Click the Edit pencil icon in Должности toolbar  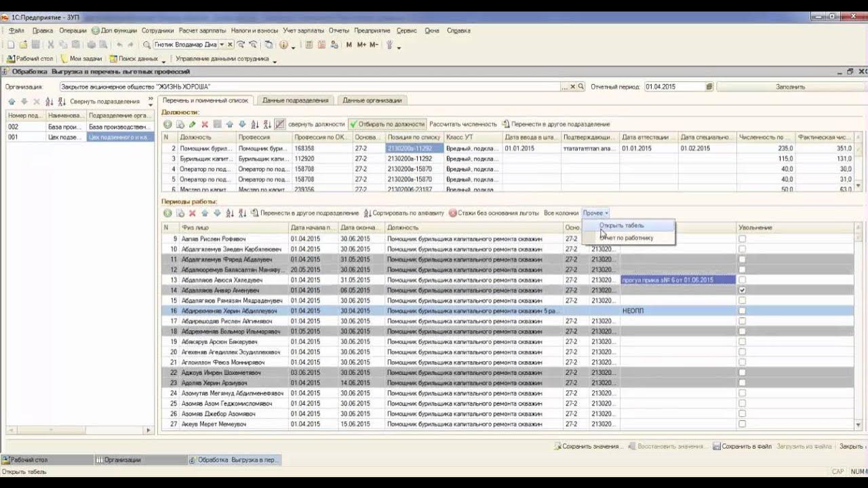click(193, 124)
